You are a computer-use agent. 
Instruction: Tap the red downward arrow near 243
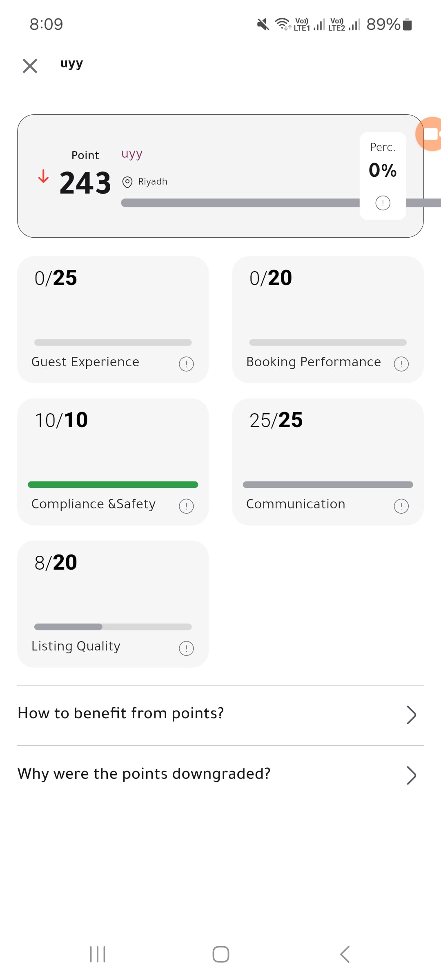pos(43,176)
